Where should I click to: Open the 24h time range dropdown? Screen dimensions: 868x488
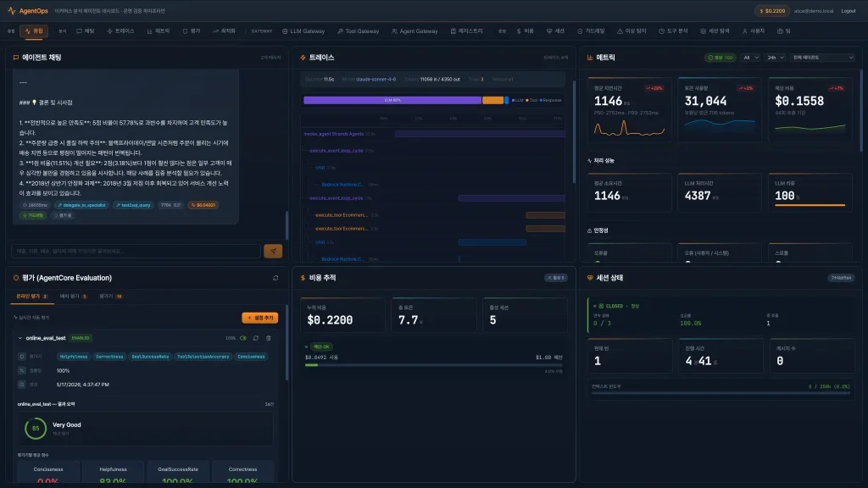pos(775,58)
